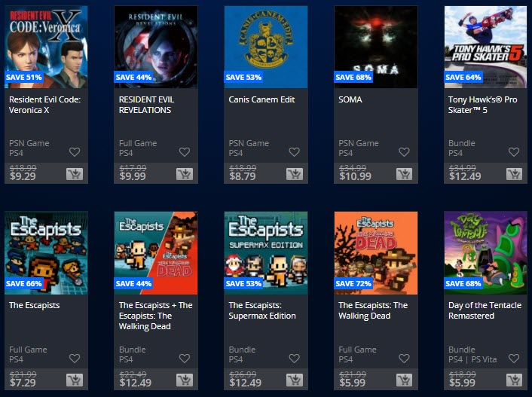
Task: Toggle wishlist heart for SOMA
Action: 404,152
